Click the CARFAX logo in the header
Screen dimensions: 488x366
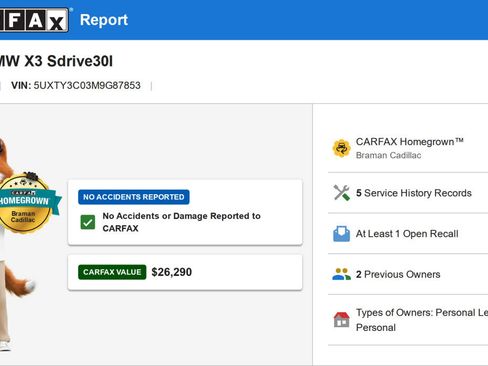tap(34, 20)
